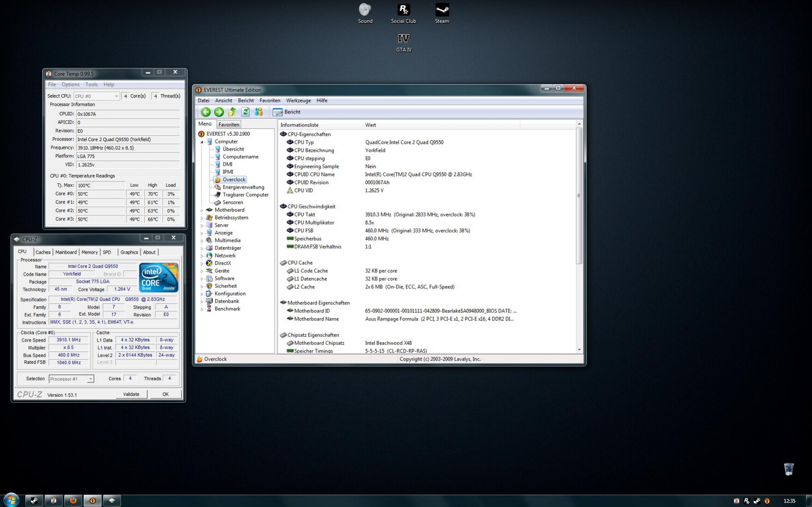
Task: Click the Validate button in CPU-Z
Action: (131, 394)
